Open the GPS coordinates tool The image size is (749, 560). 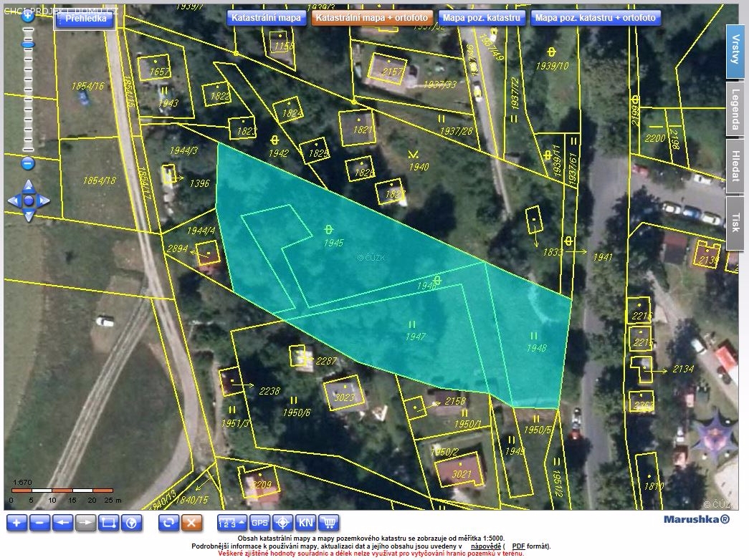pyautogui.click(x=259, y=522)
